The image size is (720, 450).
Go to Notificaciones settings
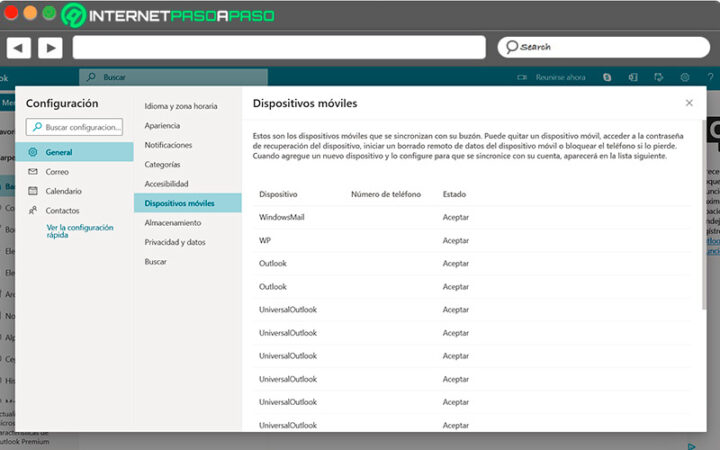(168, 145)
